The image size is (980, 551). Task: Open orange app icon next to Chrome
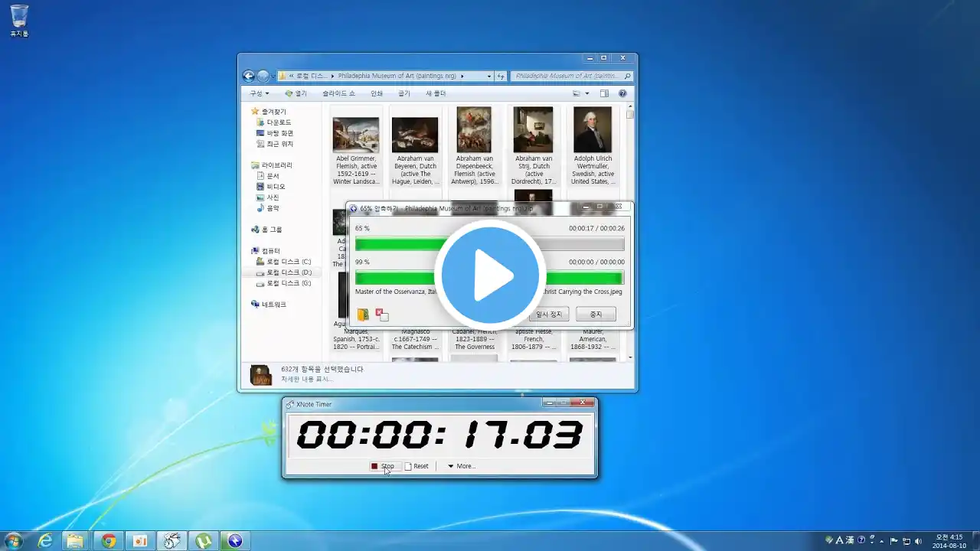[x=140, y=541]
